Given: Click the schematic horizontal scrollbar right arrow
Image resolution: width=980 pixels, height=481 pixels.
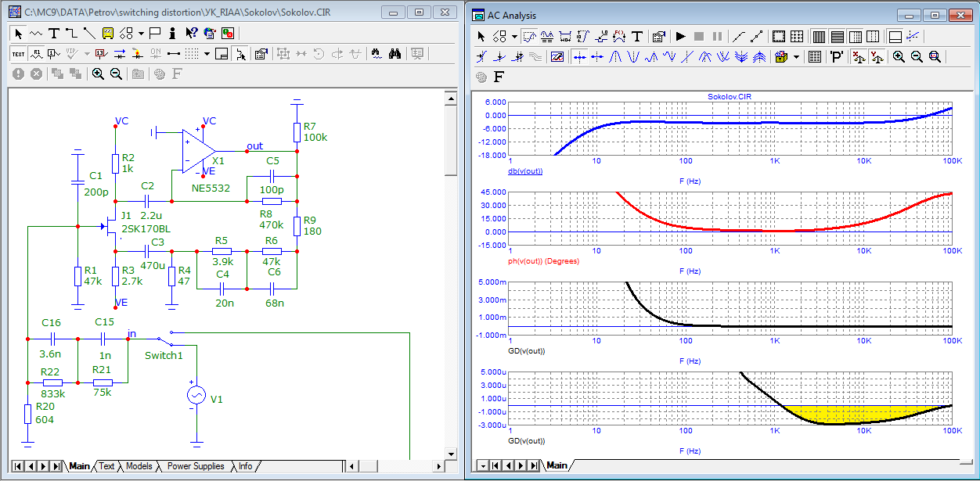Looking at the screenshot, I should click(438, 466).
